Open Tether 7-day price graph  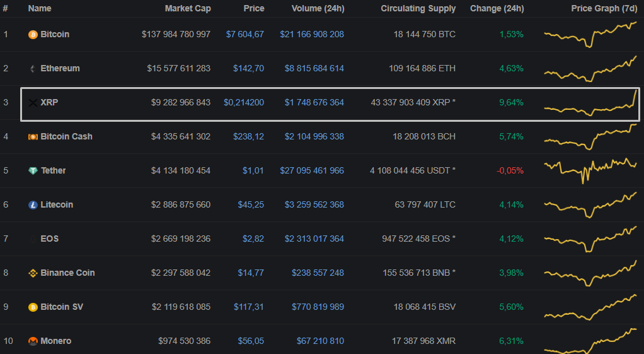coord(590,170)
